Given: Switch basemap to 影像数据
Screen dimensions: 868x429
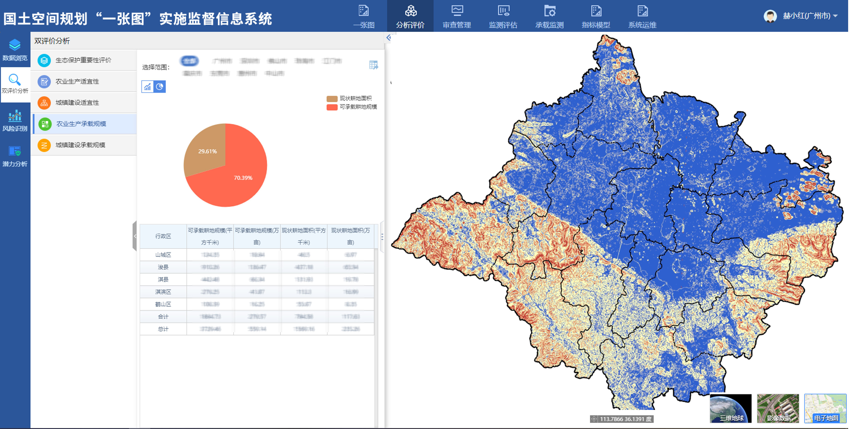Looking at the screenshot, I should click(x=778, y=408).
